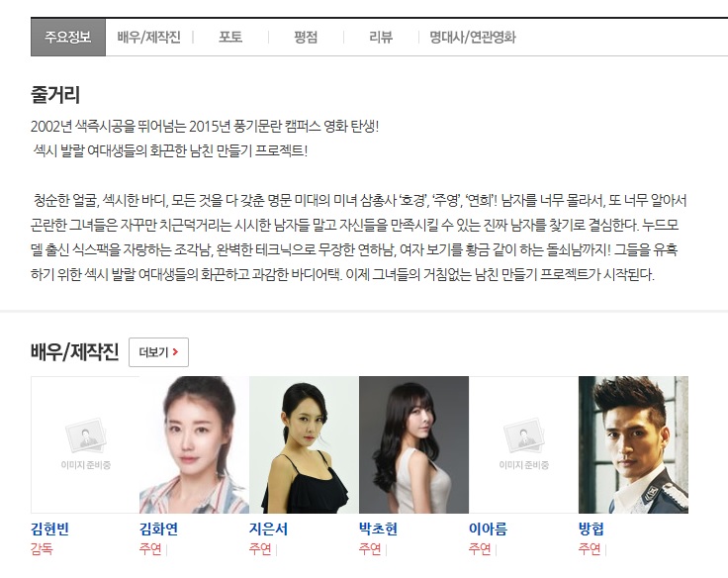Go to the 명대사/연관영화 tab
The height and width of the screenshot is (578, 728).
pos(473,38)
